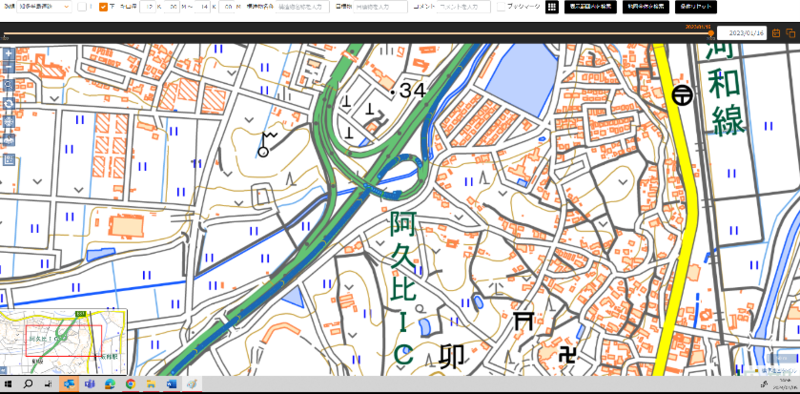Open Google Chrome from the taskbar

tap(130, 384)
